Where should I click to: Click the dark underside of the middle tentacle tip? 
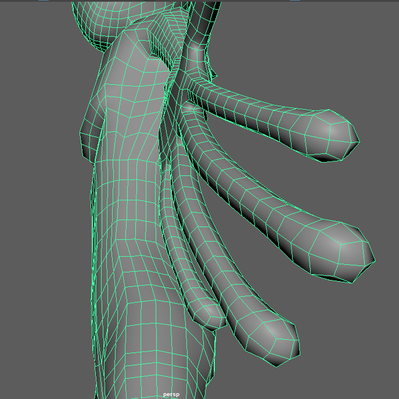click(338, 277)
